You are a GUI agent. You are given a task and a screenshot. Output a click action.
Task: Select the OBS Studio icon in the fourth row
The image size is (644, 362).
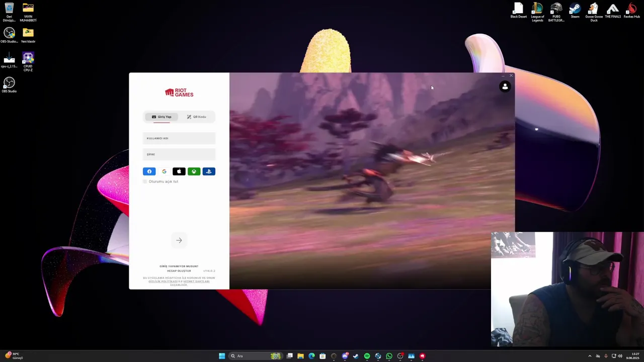tap(9, 85)
